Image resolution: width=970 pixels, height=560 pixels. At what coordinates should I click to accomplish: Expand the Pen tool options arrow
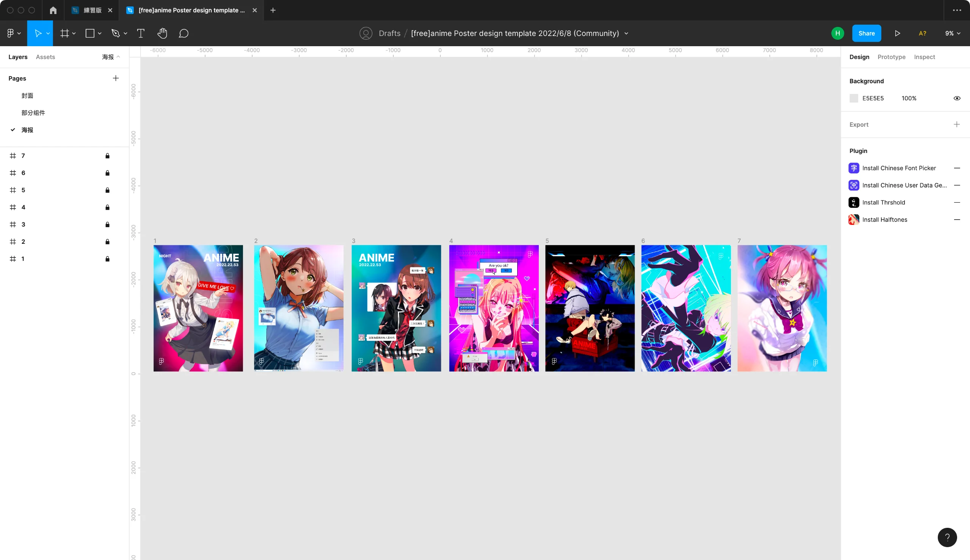[x=125, y=33]
